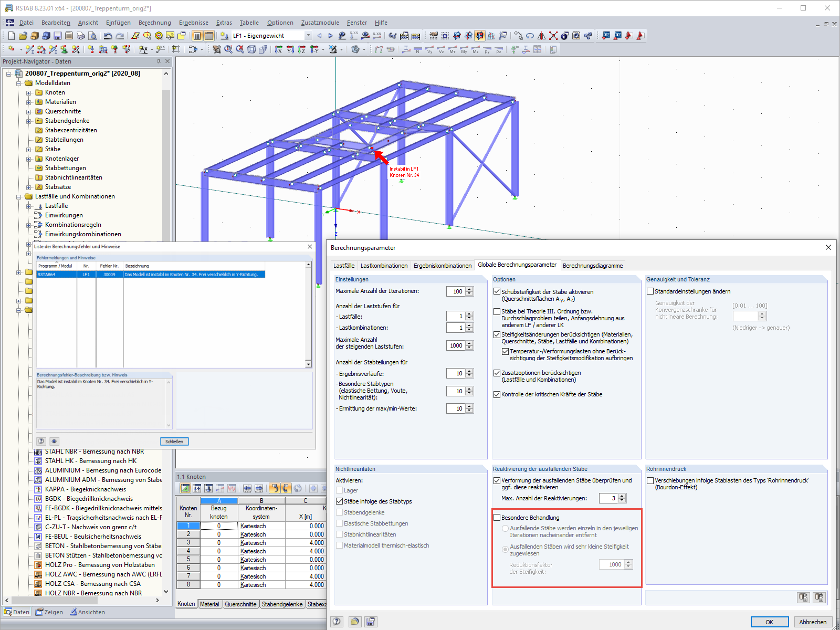840x630 pixels.
Task: Click the help icon in Berechnungsparameter dialog
Action: 338,622
